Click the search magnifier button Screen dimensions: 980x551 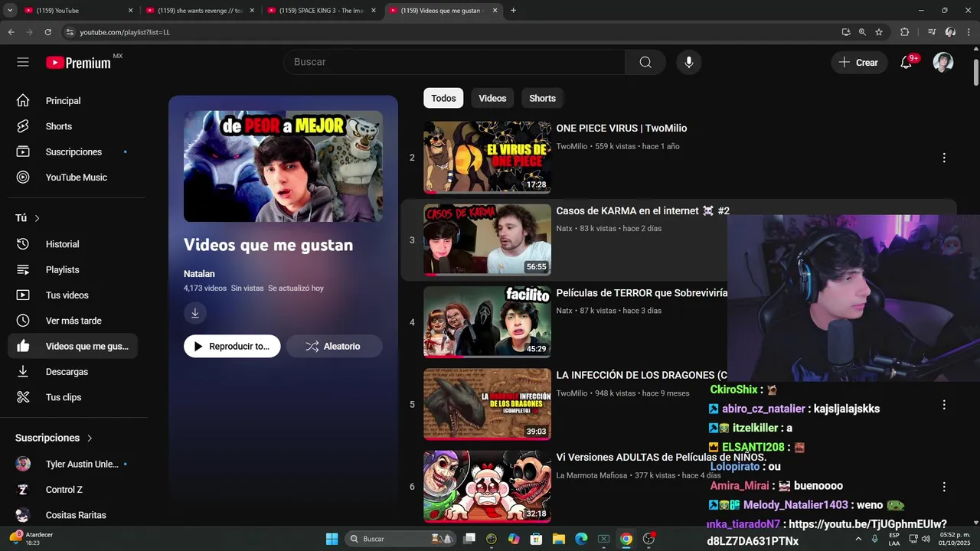[x=645, y=62]
